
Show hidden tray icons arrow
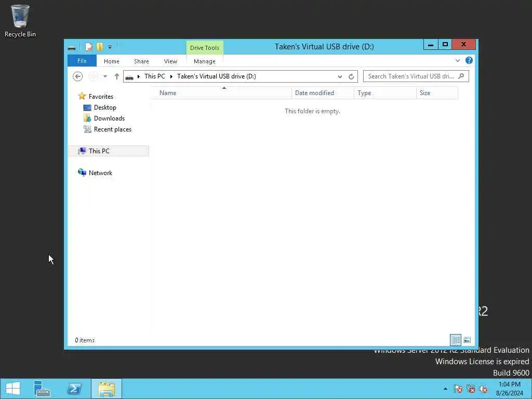point(445,389)
